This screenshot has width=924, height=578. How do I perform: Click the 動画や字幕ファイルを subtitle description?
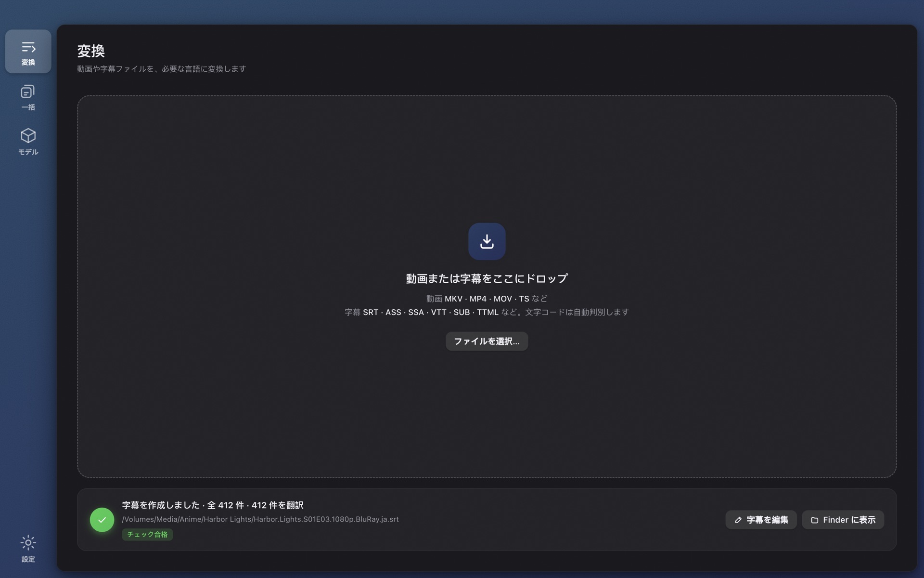click(162, 69)
